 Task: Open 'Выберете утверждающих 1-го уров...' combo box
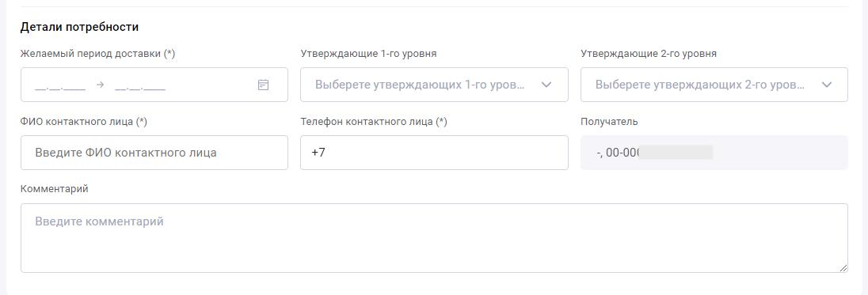(434, 85)
